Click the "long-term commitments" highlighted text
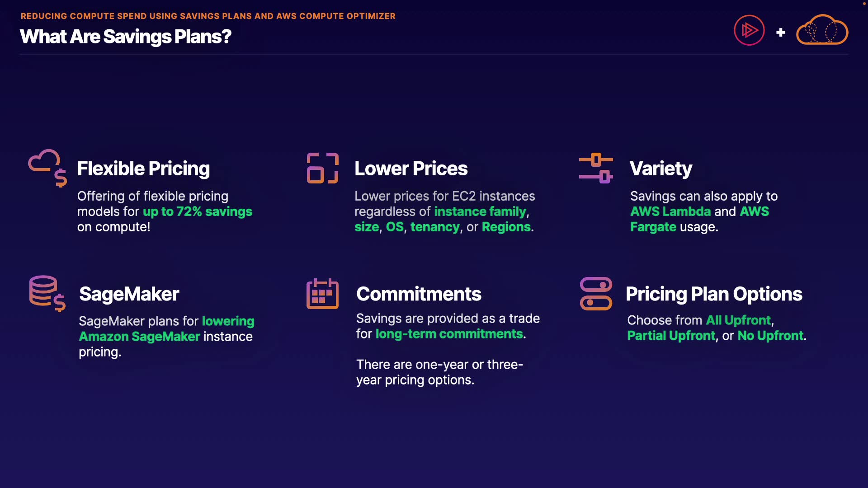The height and width of the screenshot is (488, 868). [449, 334]
